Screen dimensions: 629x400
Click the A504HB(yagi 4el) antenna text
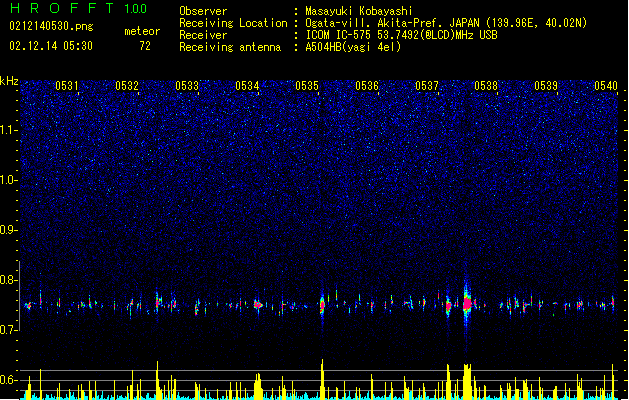tap(353, 47)
